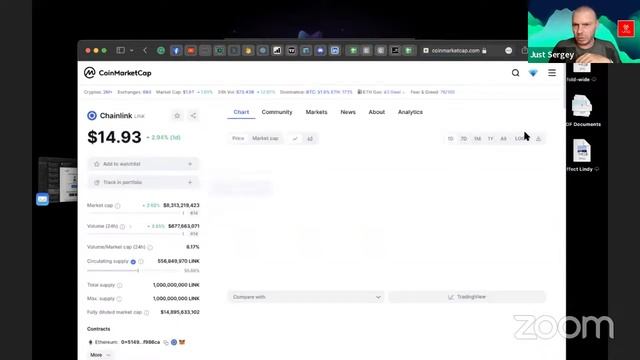Open the PDF Documents desktop item
Viewport: 640px width, 360px height.
(x=583, y=110)
